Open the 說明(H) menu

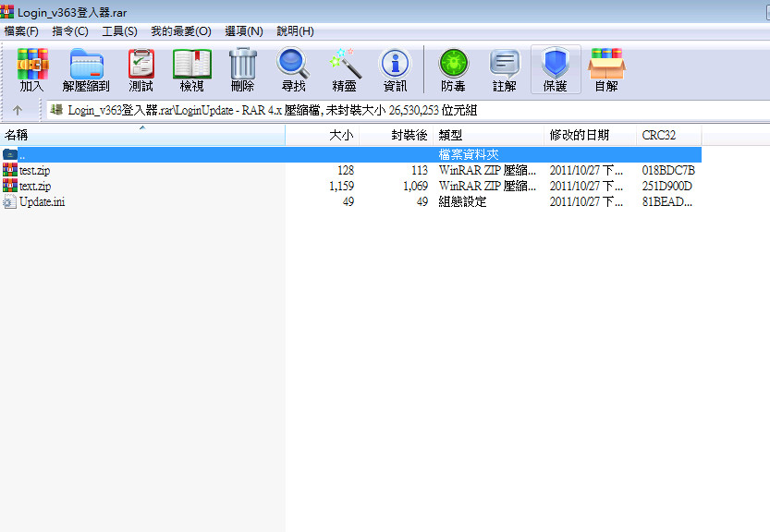[x=295, y=31]
